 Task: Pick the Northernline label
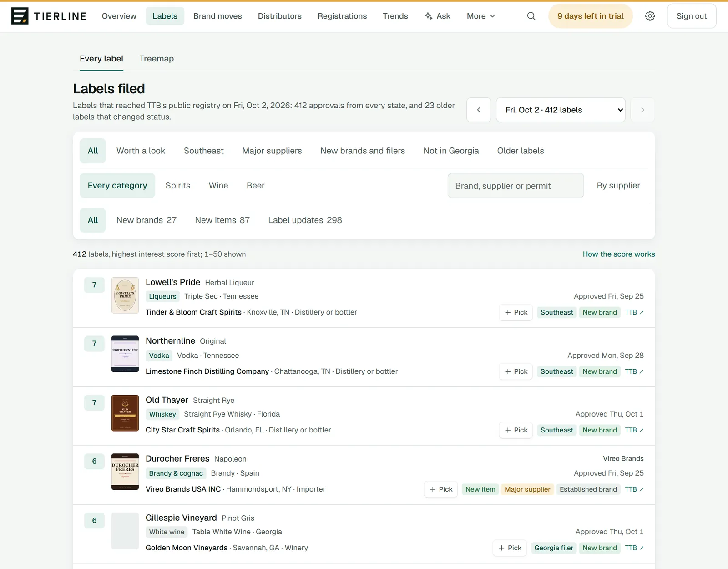click(516, 371)
